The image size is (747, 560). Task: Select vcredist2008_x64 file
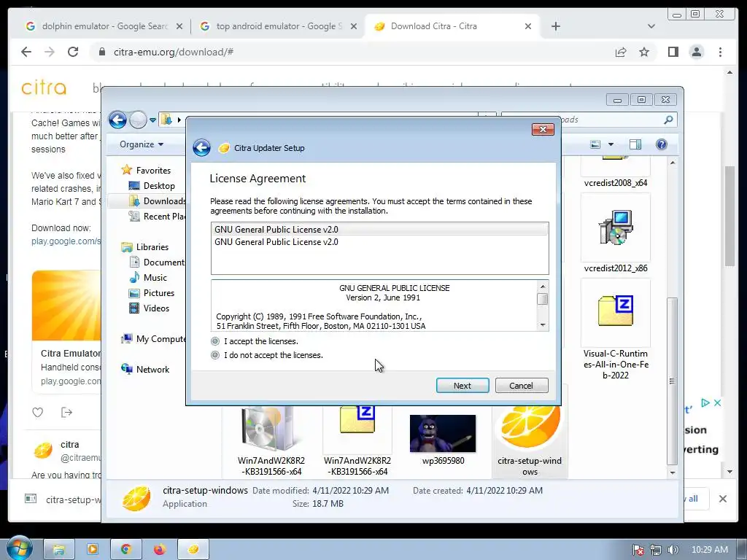click(x=616, y=173)
